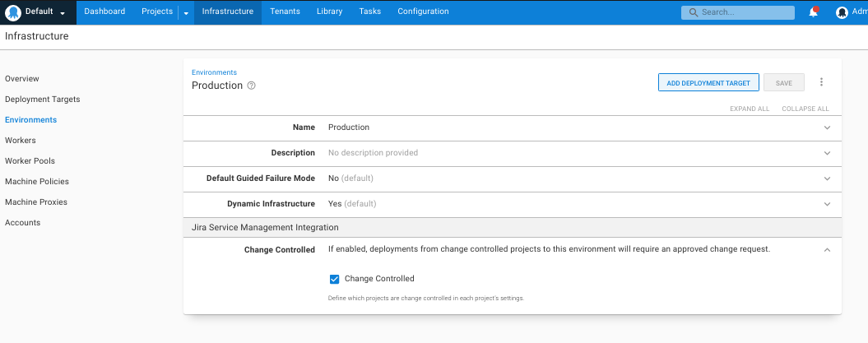Click the magnifier icon in search box
This screenshot has height=343, width=868.
click(x=694, y=12)
